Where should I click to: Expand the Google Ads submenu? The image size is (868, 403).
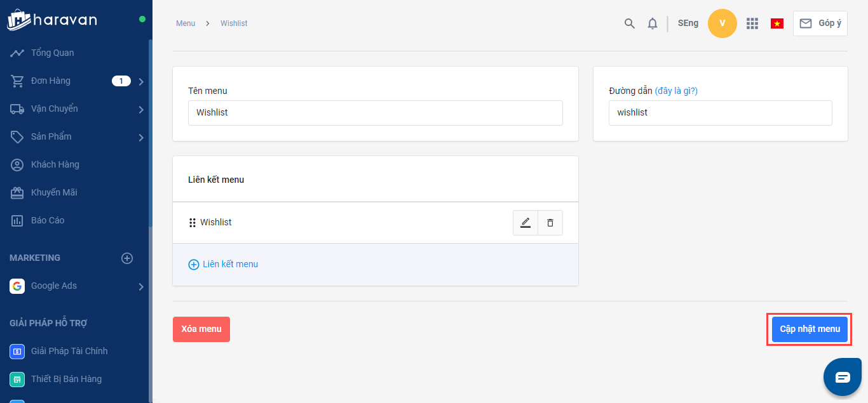click(x=141, y=286)
